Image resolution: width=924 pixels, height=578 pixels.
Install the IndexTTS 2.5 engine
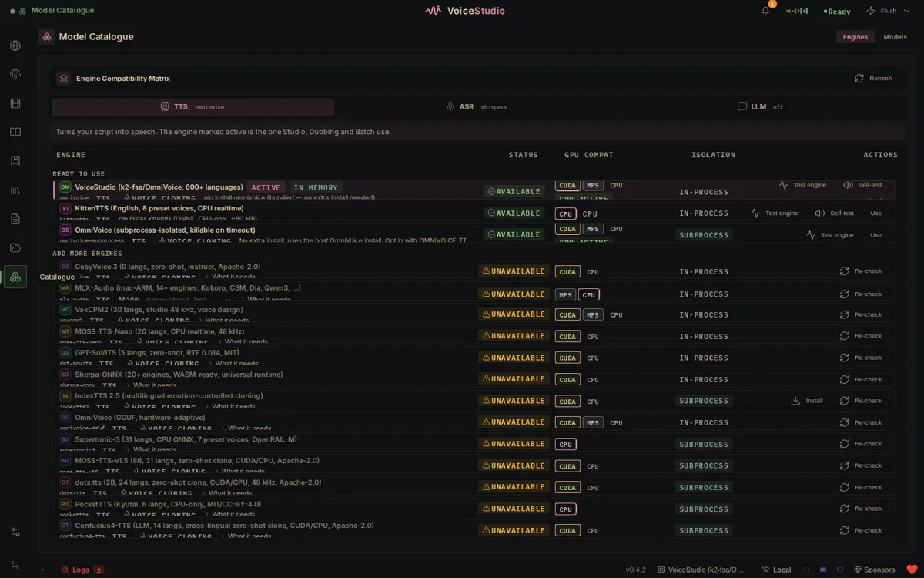point(807,401)
